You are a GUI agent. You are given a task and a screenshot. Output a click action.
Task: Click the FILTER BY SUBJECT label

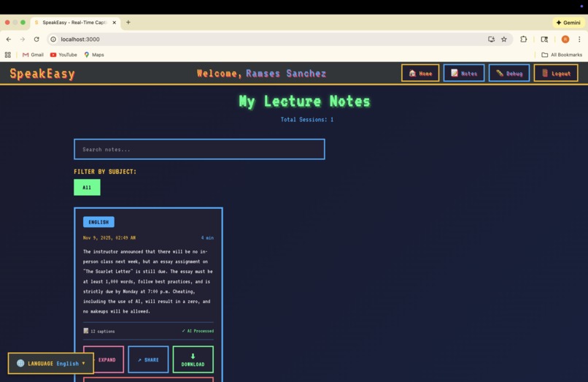[105, 172]
